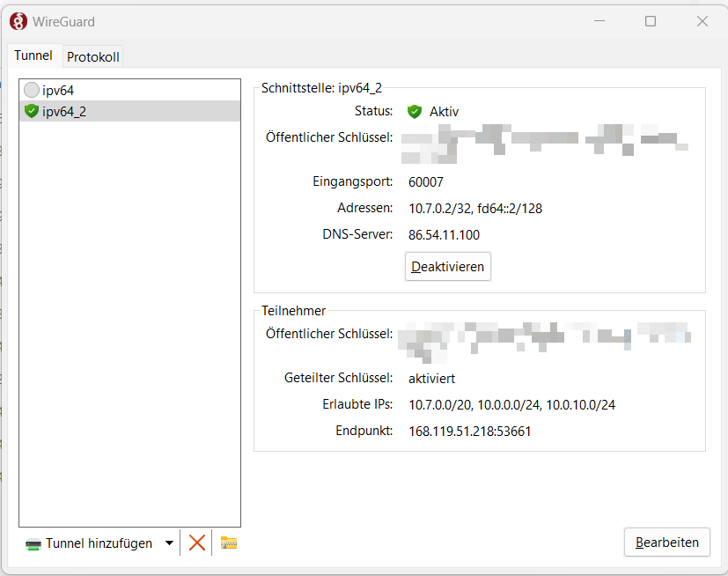Click the Erlaubte IPs value list
This screenshot has height=576, width=728.
click(x=511, y=405)
